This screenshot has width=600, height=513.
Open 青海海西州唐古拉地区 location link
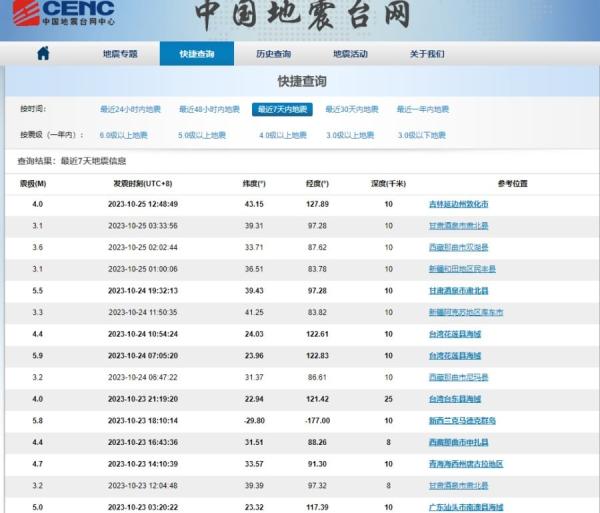[466, 464]
